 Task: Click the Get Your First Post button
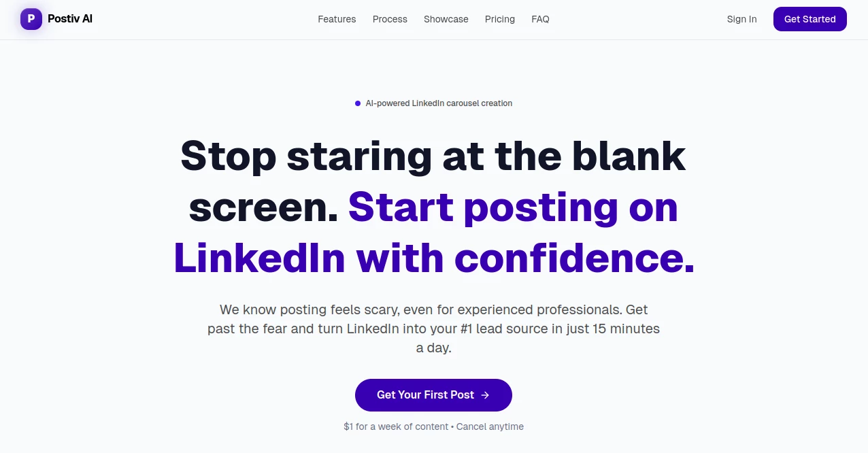click(x=433, y=395)
